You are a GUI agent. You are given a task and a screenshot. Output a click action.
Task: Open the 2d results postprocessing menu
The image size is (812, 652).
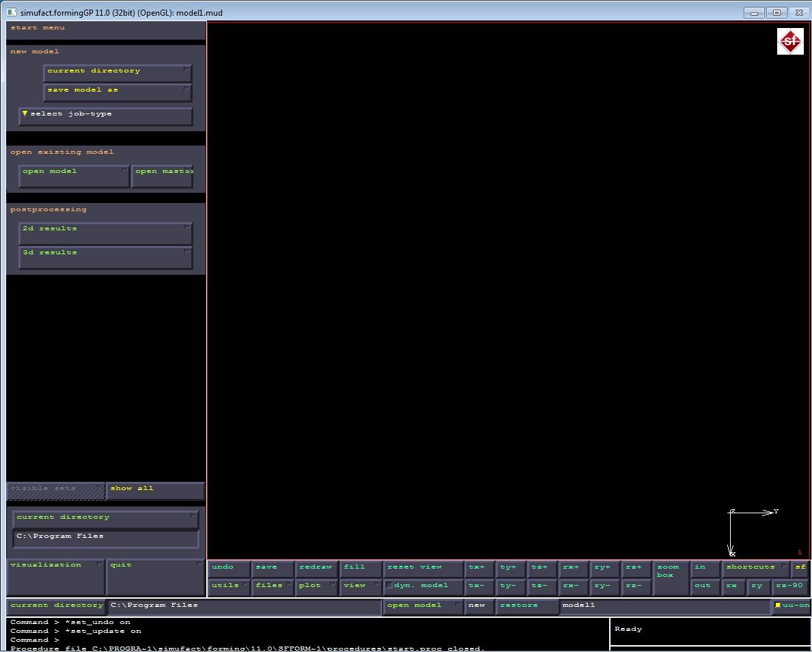pyautogui.click(x=105, y=232)
